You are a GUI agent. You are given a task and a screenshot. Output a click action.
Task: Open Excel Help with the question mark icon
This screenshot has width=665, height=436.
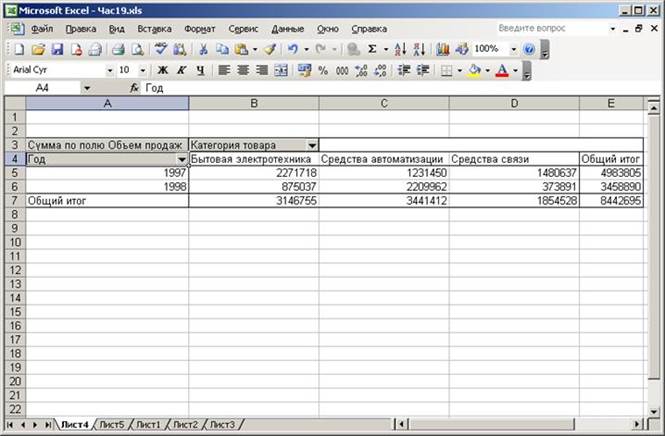[x=529, y=49]
